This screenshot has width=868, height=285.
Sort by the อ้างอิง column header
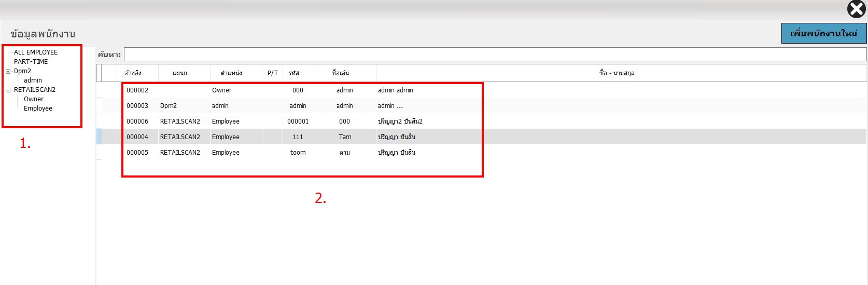(138, 73)
